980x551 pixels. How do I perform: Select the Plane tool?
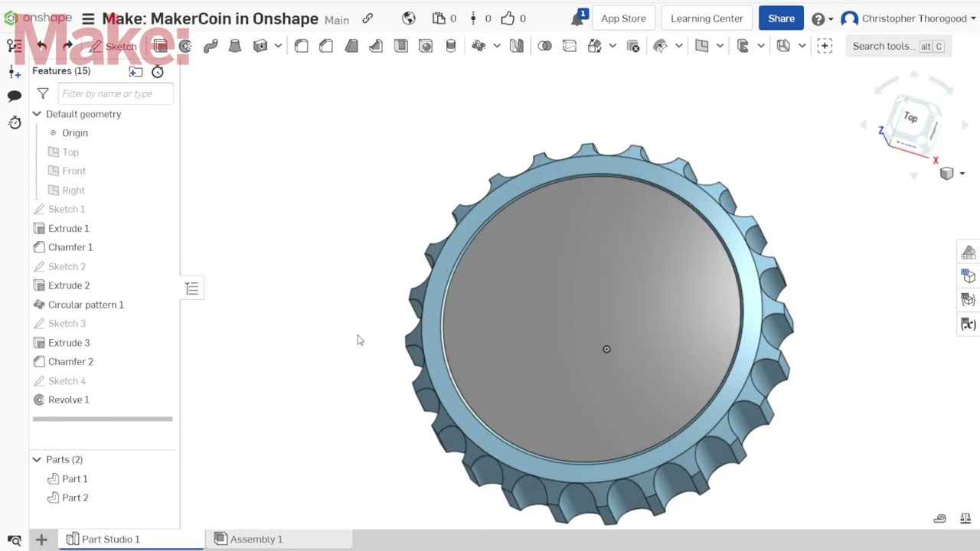tap(701, 46)
